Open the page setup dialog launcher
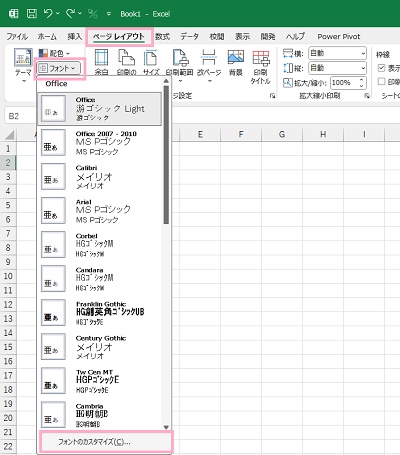Viewport: 400px width, 455px height. (273, 96)
